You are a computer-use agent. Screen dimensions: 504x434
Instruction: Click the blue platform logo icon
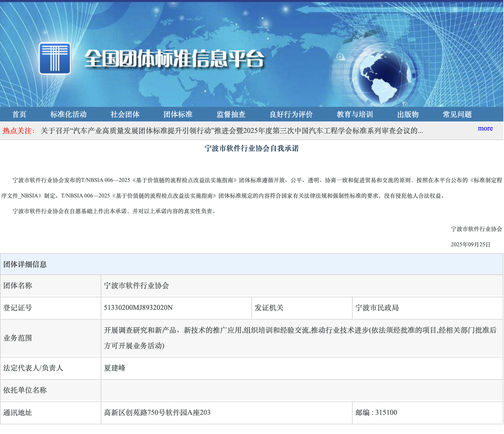(x=55, y=58)
